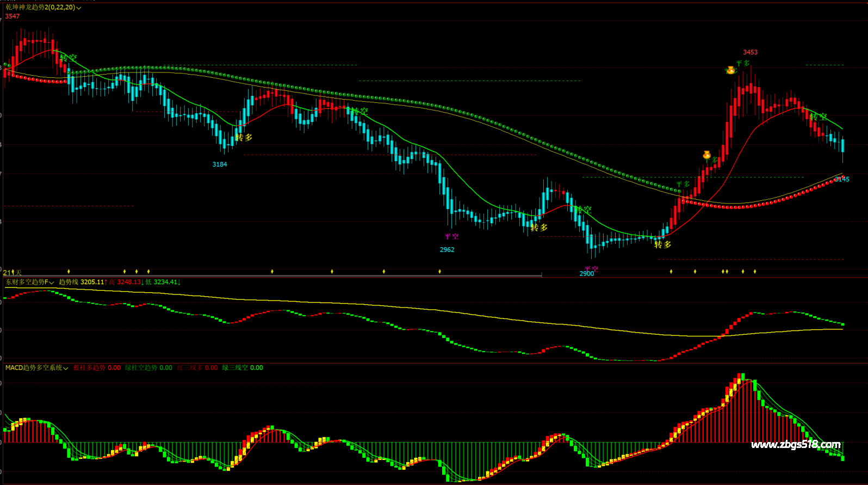Click the green 转空 signal near the 3547 peak
The image size is (868, 485).
pos(69,58)
